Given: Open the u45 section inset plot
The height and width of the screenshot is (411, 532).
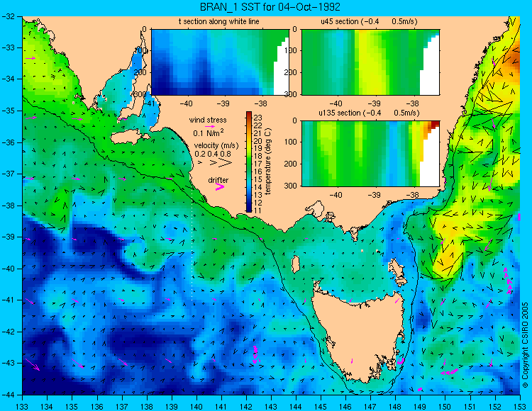Looking at the screenshot, I should (370, 62).
